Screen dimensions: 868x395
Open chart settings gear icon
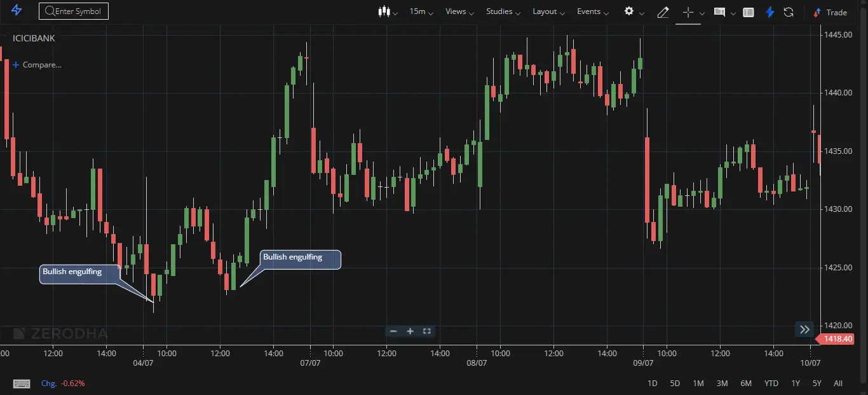(629, 11)
